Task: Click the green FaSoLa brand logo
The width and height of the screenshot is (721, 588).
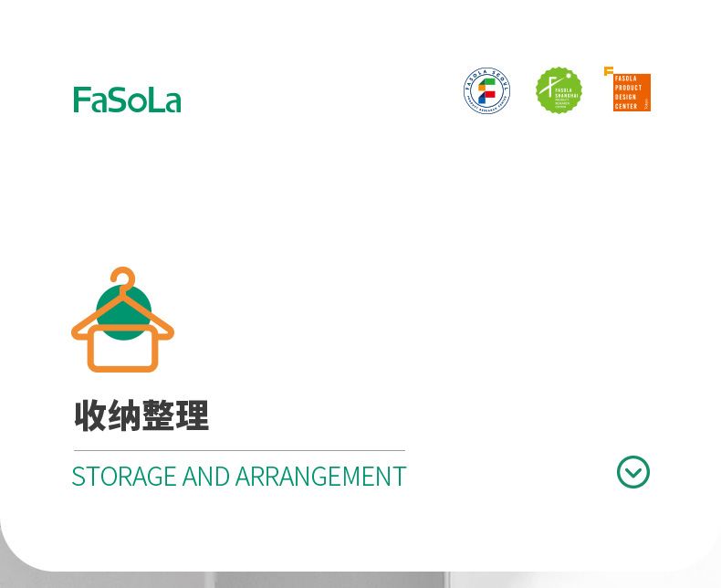Action: coord(128,100)
